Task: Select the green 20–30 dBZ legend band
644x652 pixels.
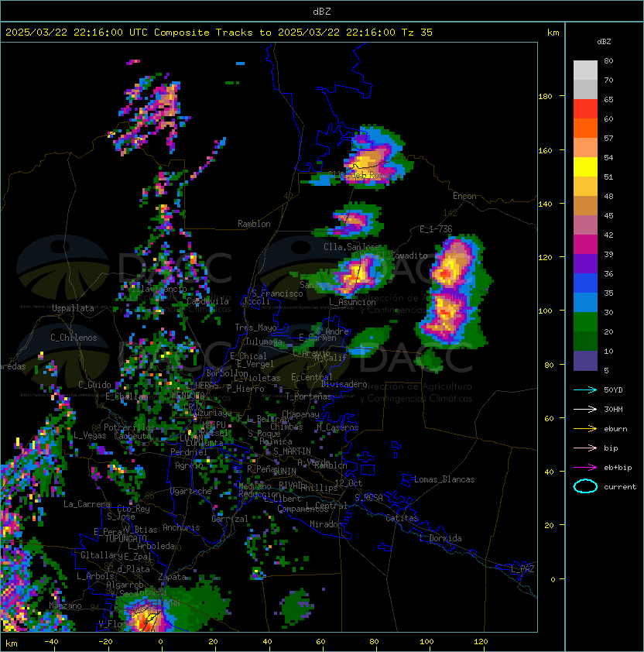Action: click(x=585, y=322)
